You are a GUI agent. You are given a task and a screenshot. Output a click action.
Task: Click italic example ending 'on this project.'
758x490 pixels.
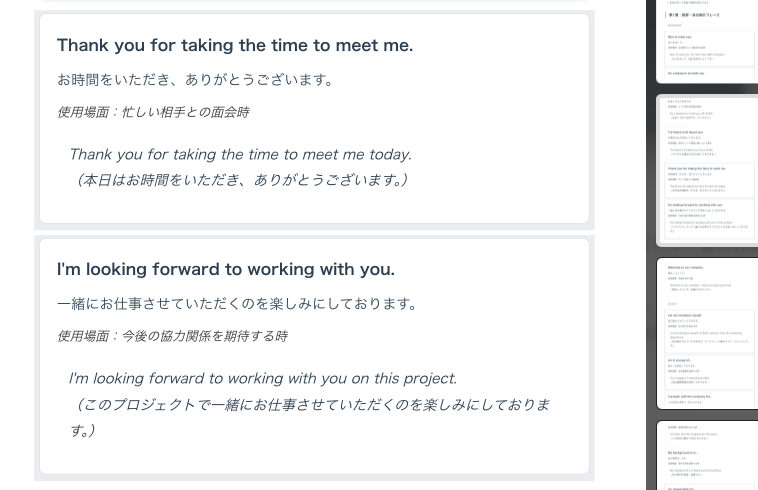click(x=262, y=378)
